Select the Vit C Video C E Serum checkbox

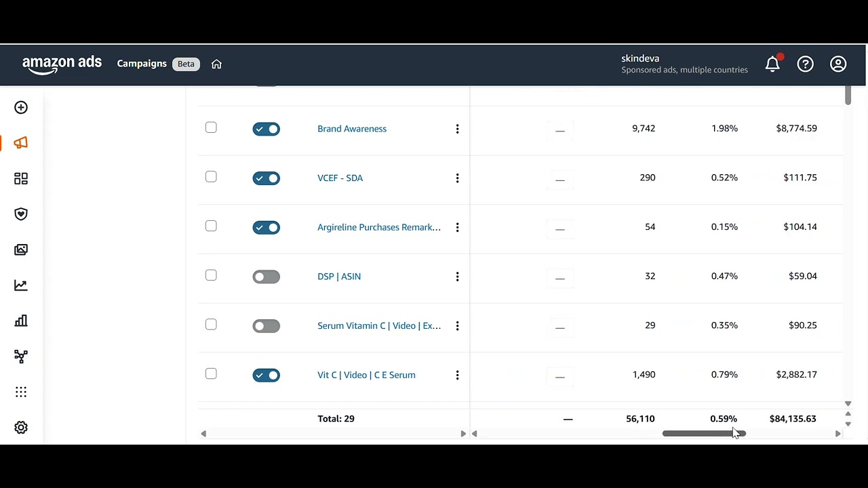(x=211, y=373)
